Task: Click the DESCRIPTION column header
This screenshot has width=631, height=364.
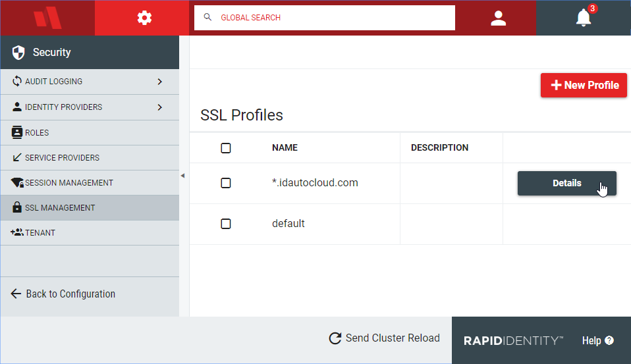Action: (439, 147)
